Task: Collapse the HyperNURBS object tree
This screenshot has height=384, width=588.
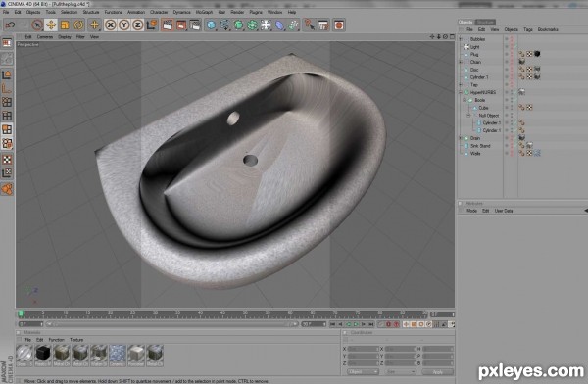Action: click(461, 92)
